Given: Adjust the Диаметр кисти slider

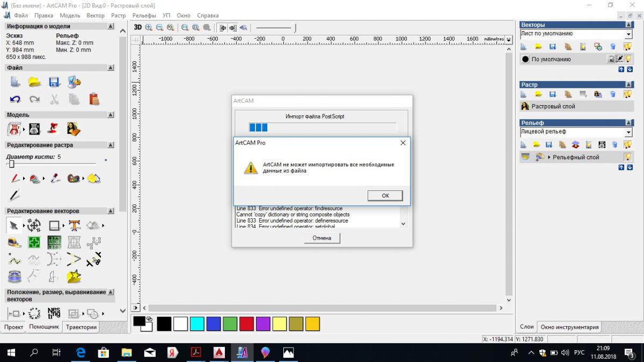Looking at the screenshot, I should click(x=11, y=164).
